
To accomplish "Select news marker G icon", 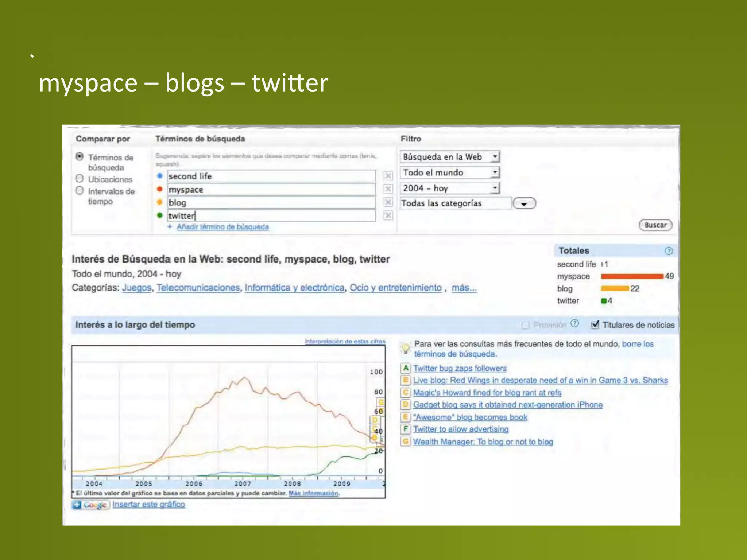I will [x=405, y=442].
